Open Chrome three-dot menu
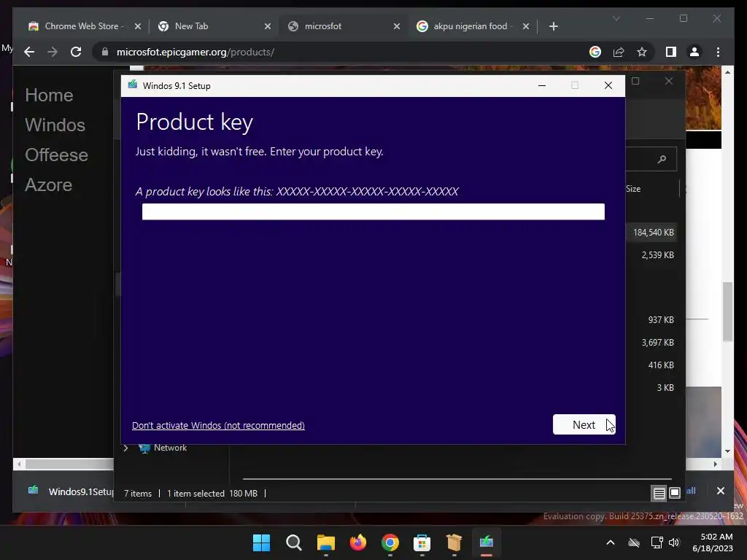Screen dimensions: 747x560 (x=718, y=52)
